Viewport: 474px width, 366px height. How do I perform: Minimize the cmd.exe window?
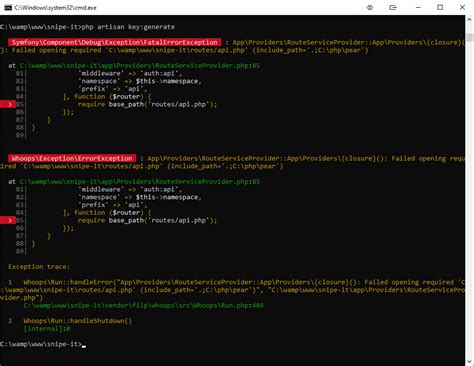(418, 7)
